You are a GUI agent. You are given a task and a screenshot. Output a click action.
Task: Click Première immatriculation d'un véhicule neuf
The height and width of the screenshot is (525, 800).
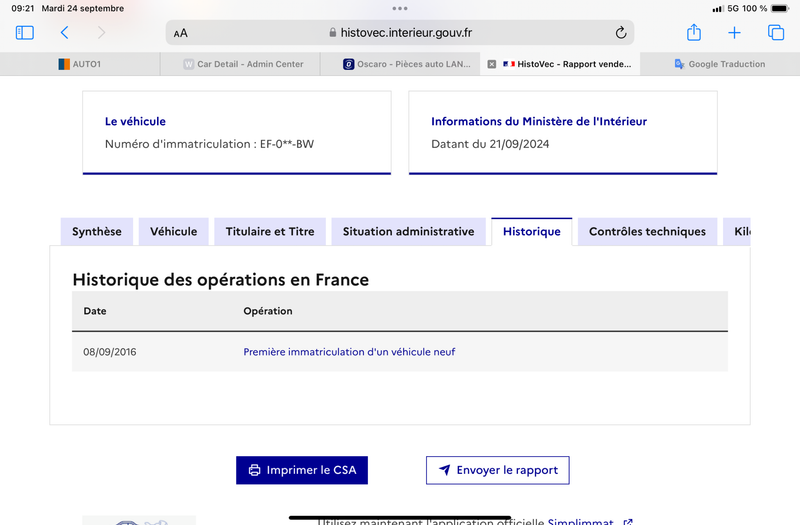click(x=349, y=352)
